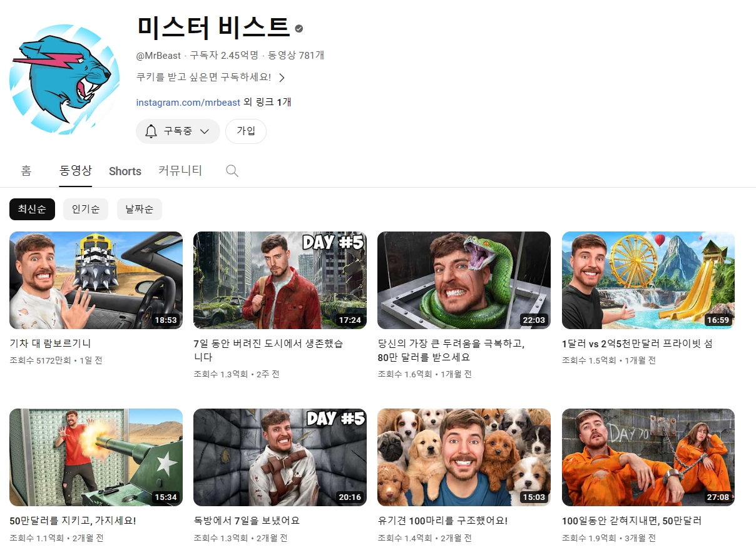Sort videos by 인기순

[x=86, y=210]
